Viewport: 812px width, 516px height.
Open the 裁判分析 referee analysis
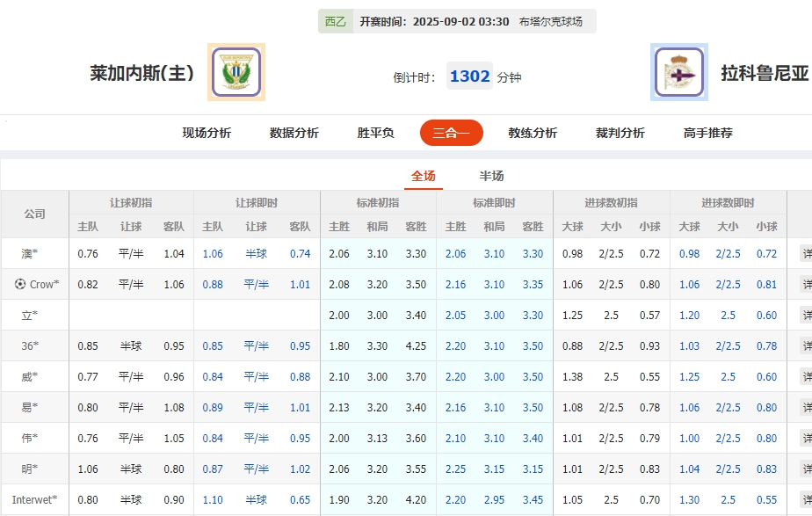621,132
